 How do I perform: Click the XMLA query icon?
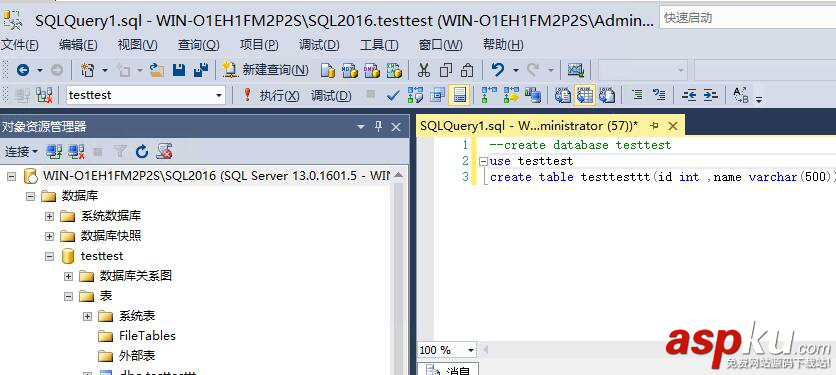pyautogui.click(x=394, y=70)
